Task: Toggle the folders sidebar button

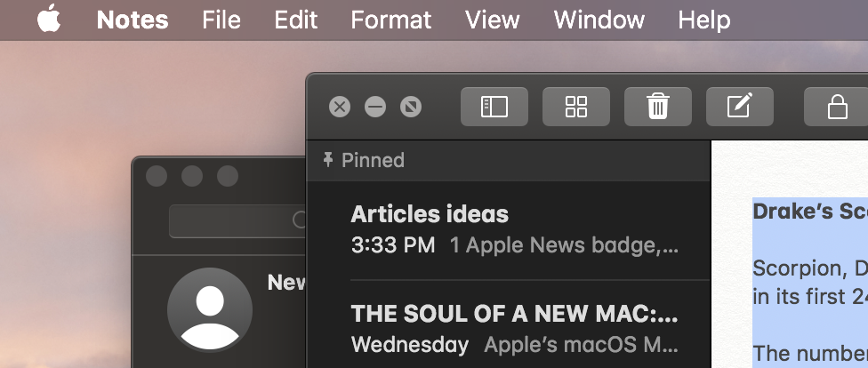Action: tap(494, 108)
